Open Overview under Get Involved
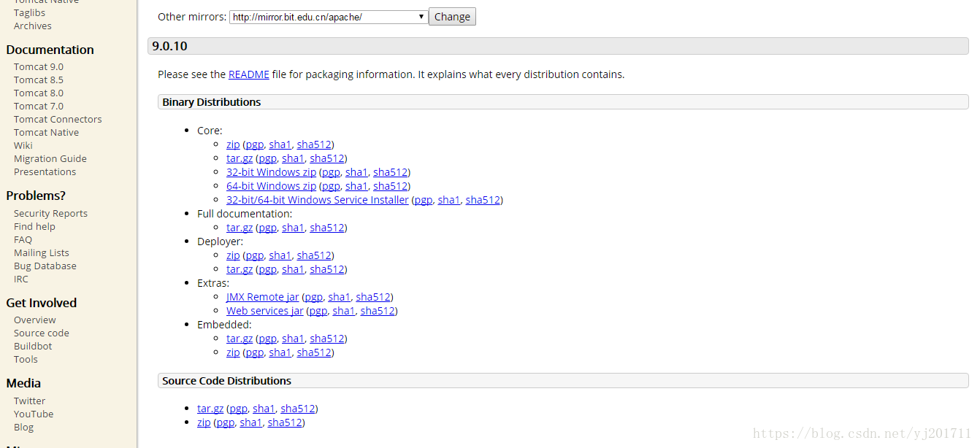 point(35,320)
